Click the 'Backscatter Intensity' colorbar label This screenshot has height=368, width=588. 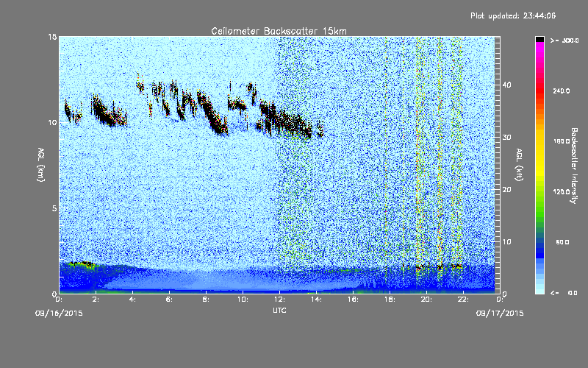(x=574, y=166)
